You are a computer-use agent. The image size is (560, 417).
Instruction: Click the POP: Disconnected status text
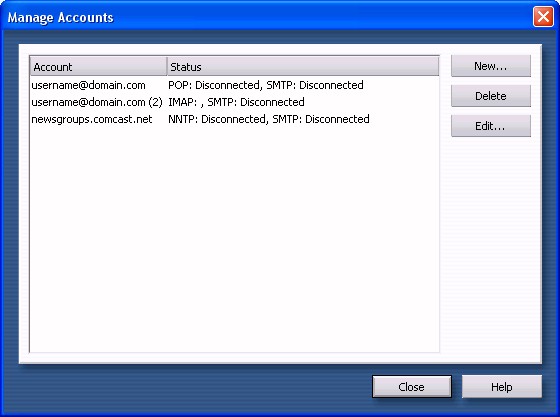(x=214, y=85)
